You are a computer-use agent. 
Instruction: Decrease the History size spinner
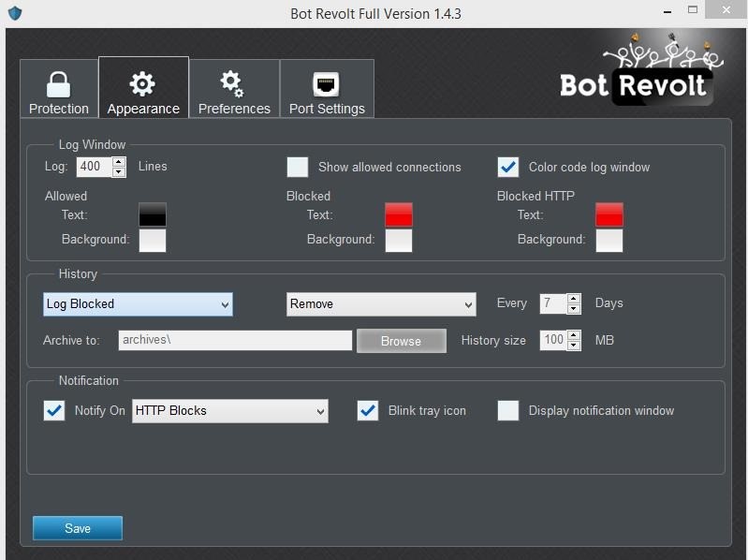click(x=574, y=346)
